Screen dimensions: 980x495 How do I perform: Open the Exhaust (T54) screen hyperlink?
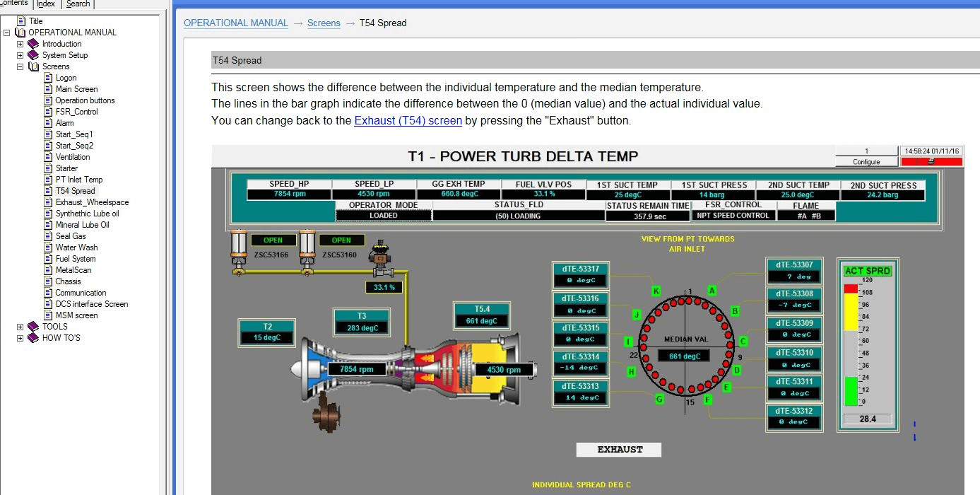[x=408, y=120]
